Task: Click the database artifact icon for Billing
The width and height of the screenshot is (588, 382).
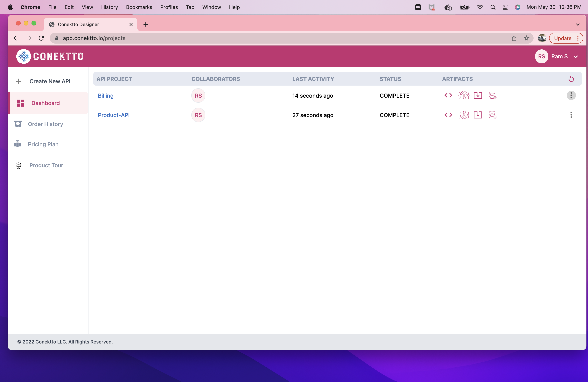Action: coord(492,95)
